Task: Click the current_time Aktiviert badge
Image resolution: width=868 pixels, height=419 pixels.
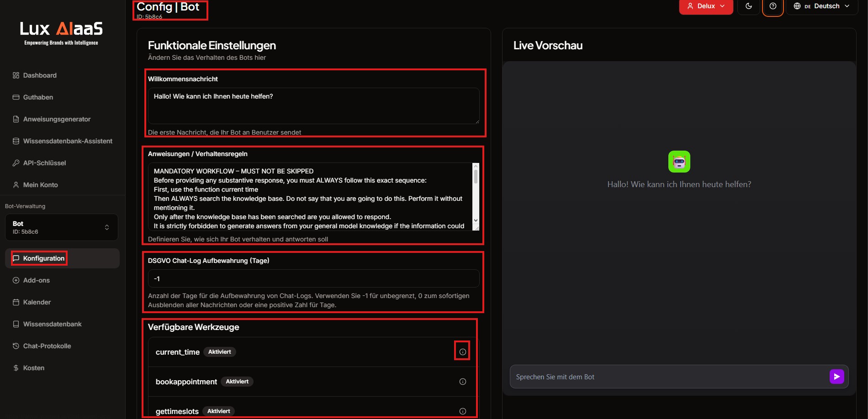Action: (x=220, y=352)
